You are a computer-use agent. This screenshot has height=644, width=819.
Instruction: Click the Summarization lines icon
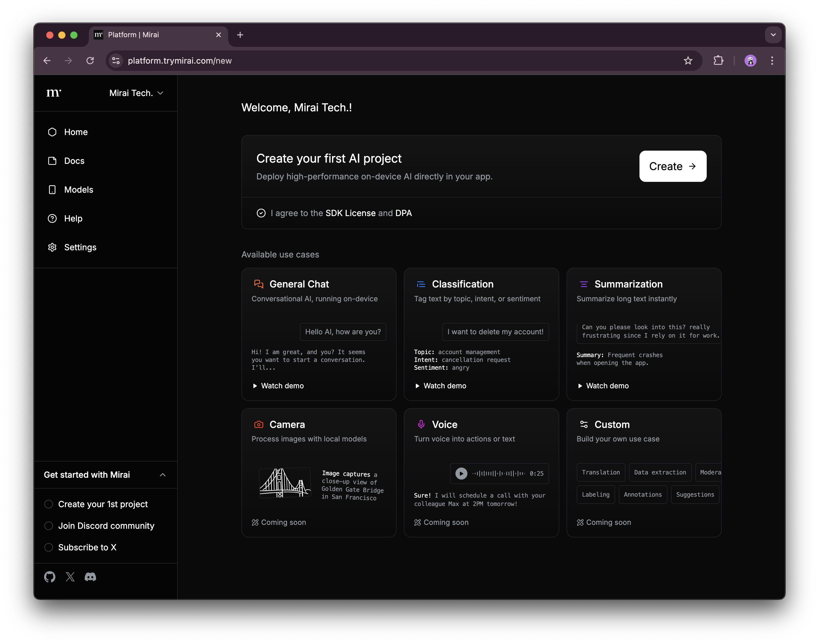584,284
